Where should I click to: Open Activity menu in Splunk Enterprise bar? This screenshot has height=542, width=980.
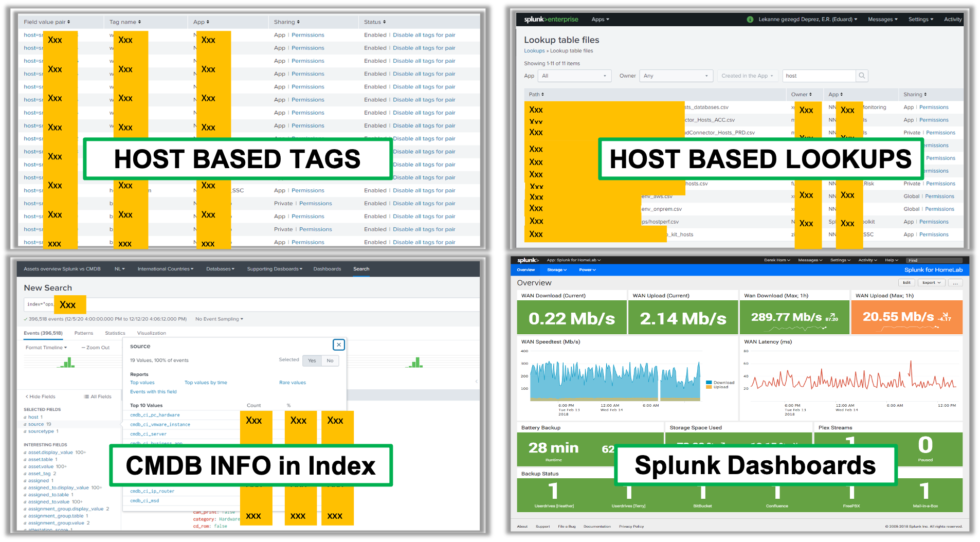(x=953, y=20)
